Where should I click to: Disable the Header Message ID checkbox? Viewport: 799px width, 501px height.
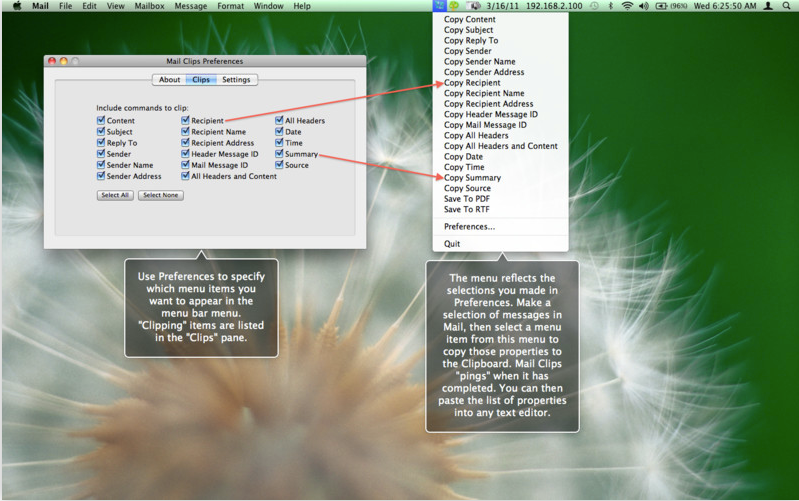point(185,153)
